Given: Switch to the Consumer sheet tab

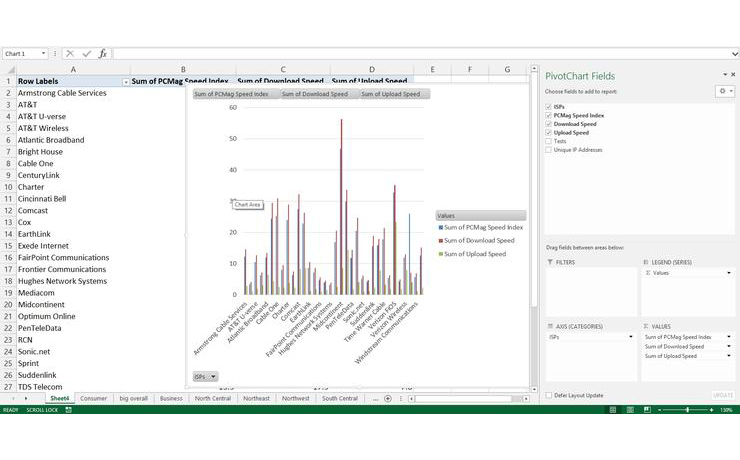Looking at the screenshot, I should 93,398.
